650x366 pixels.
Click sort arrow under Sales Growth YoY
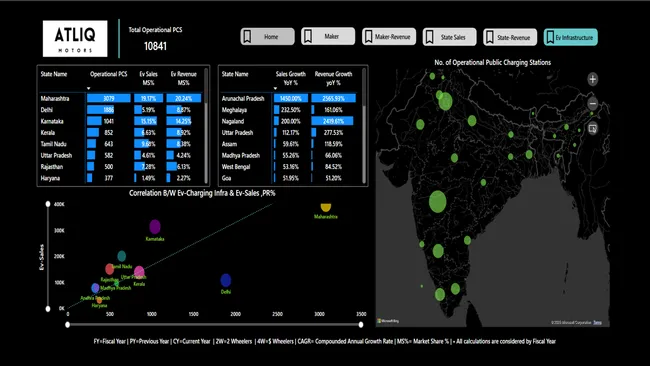[x=275, y=88]
